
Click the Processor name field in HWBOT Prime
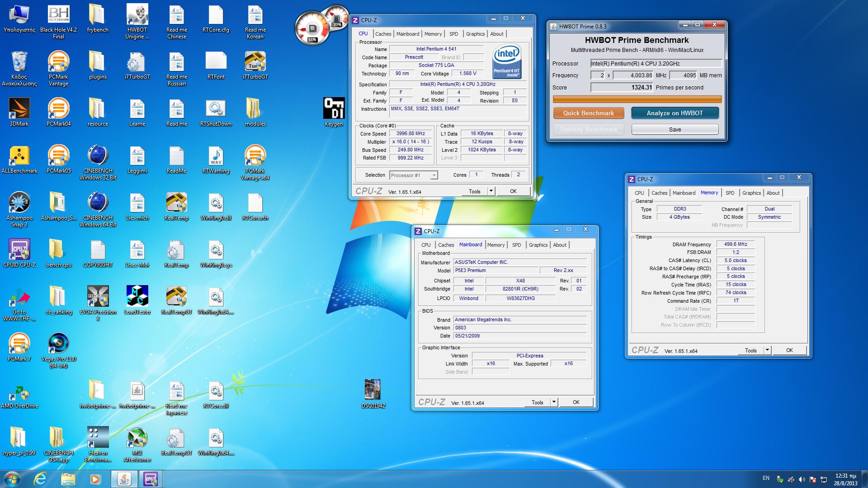click(x=656, y=64)
